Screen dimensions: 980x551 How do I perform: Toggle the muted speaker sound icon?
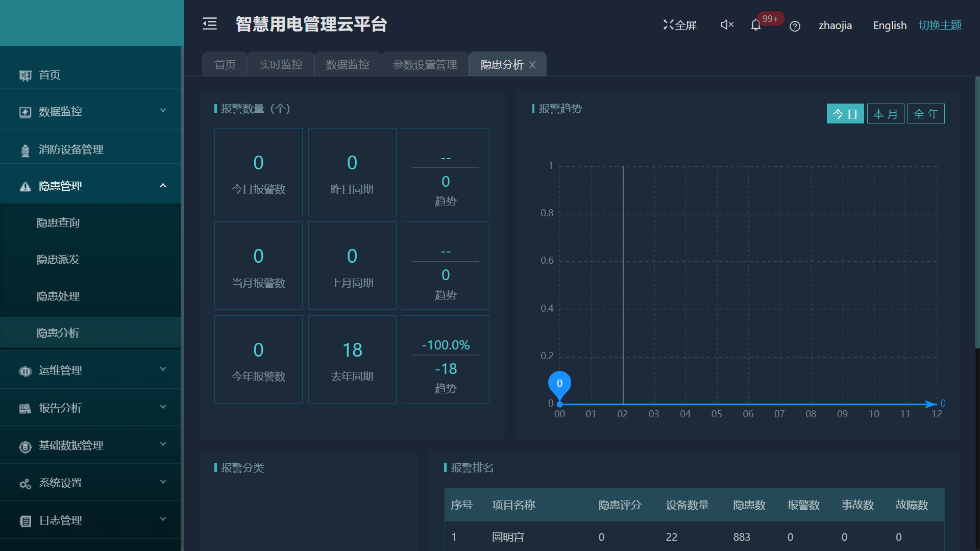coord(727,24)
